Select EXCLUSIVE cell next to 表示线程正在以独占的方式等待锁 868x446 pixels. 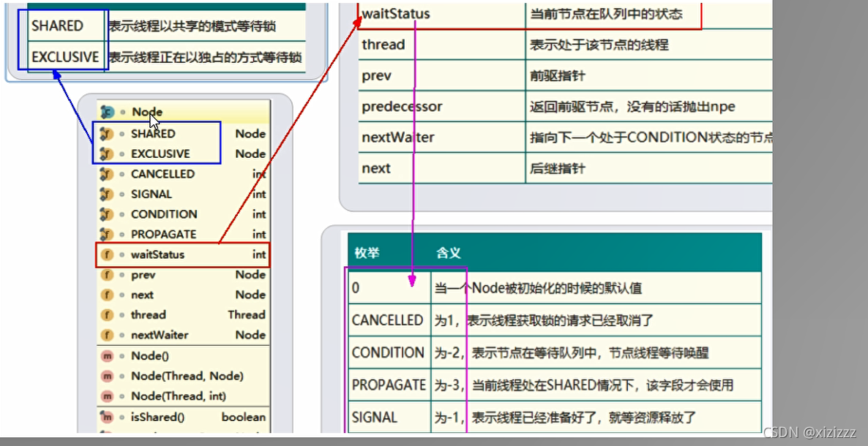click(66, 57)
